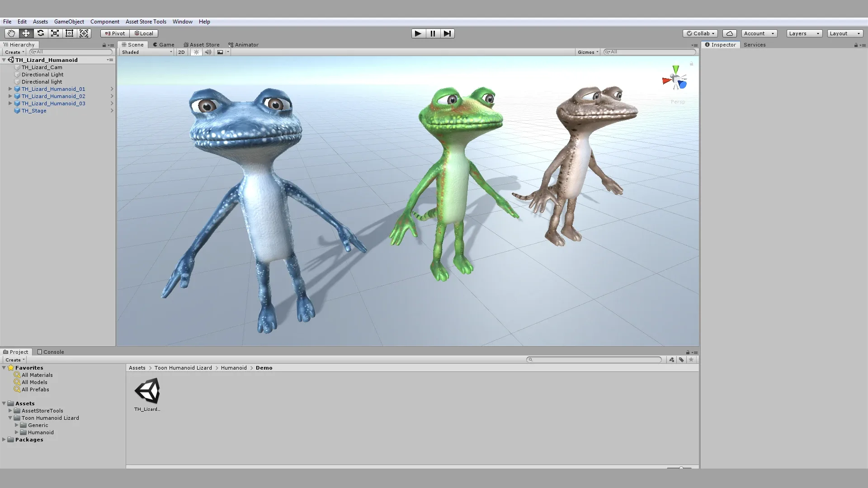
Task: Lock the Inspector panel
Action: 856,45
